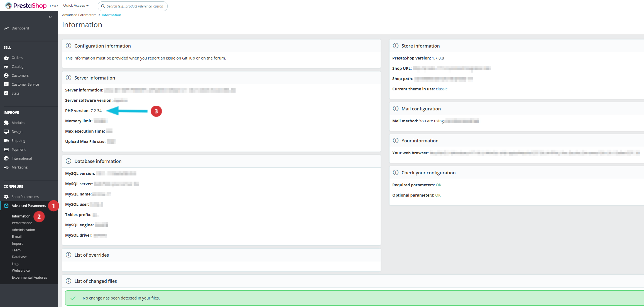Click the International globe icon
The width and height of the screenshot is (644, 307).
6,158
